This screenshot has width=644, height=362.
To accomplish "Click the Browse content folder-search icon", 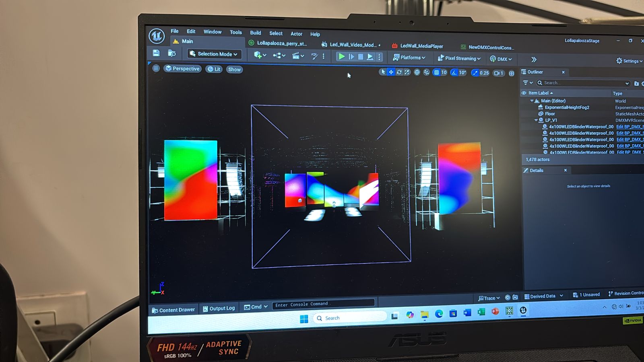I will [172, 53].
